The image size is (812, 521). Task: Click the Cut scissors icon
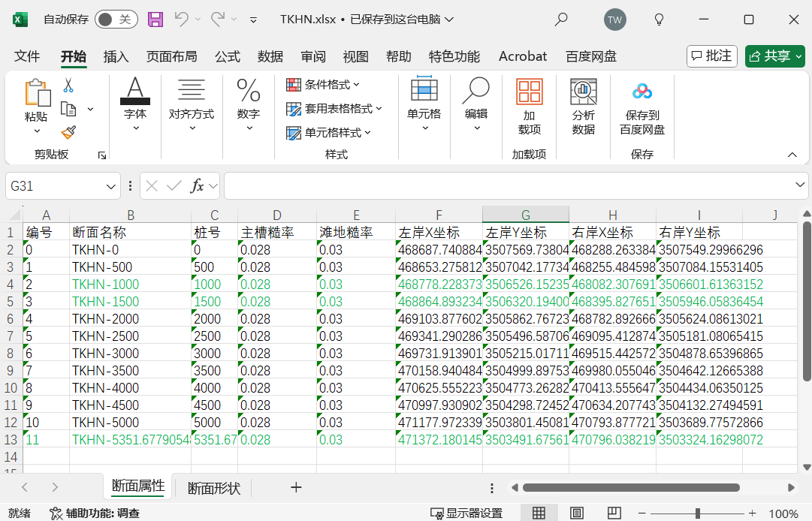[68, 86]
